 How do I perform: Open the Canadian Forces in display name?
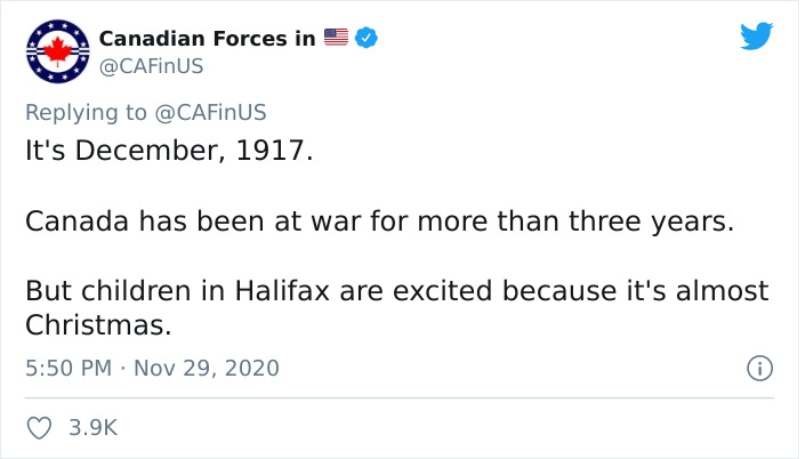click(x=207, y=38)
